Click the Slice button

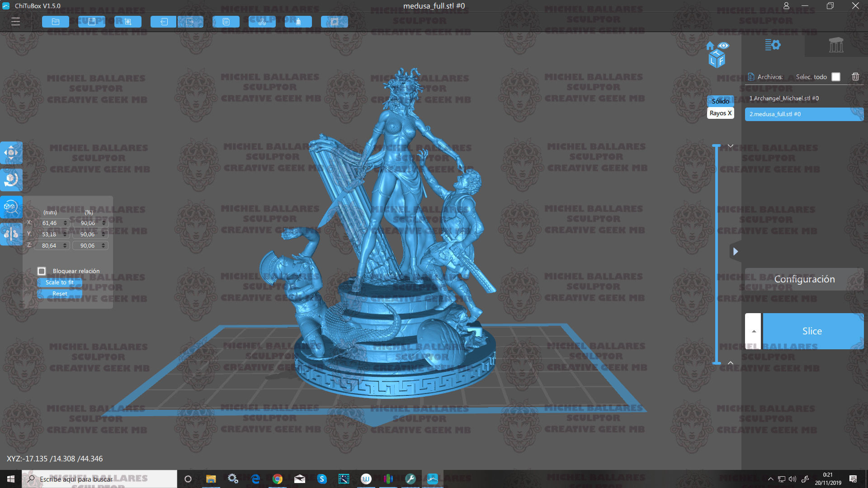pos(812,331)
